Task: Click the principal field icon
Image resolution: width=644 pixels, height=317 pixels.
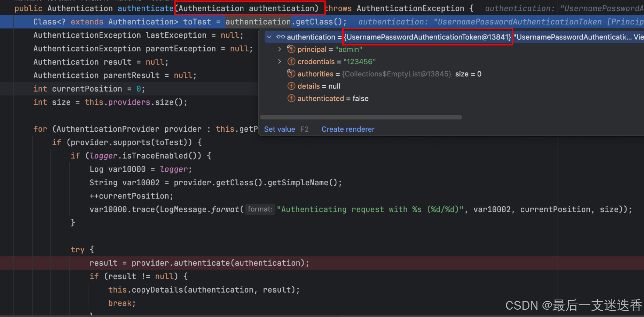Action: coord(291,49)
